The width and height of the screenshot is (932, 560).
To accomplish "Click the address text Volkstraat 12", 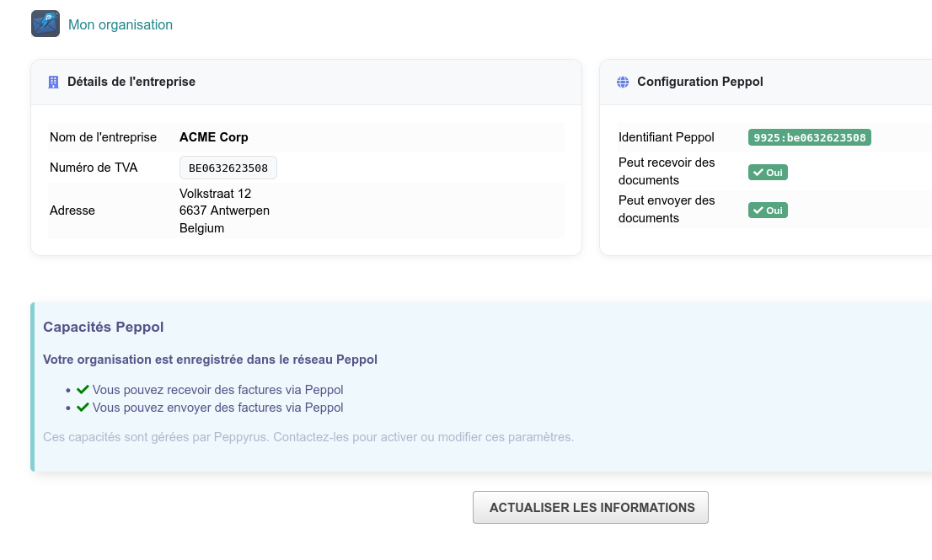I will [x=215, y=194].
